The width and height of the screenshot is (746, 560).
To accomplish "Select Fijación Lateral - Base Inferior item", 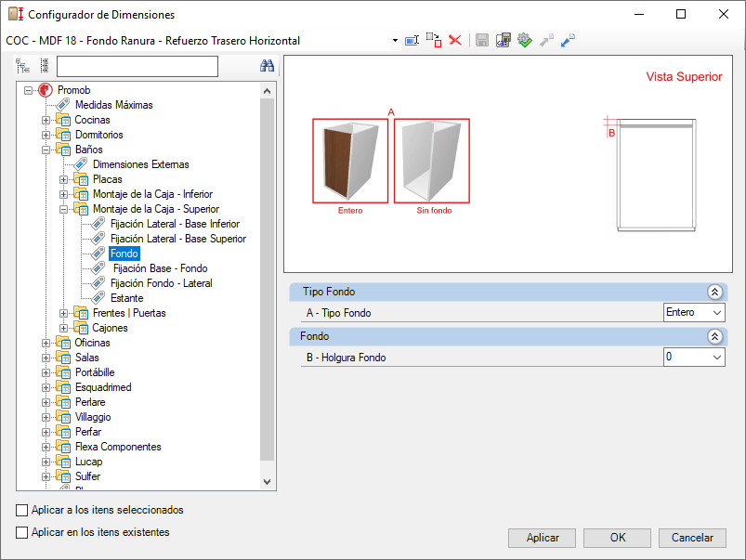I will pos(175,224).
